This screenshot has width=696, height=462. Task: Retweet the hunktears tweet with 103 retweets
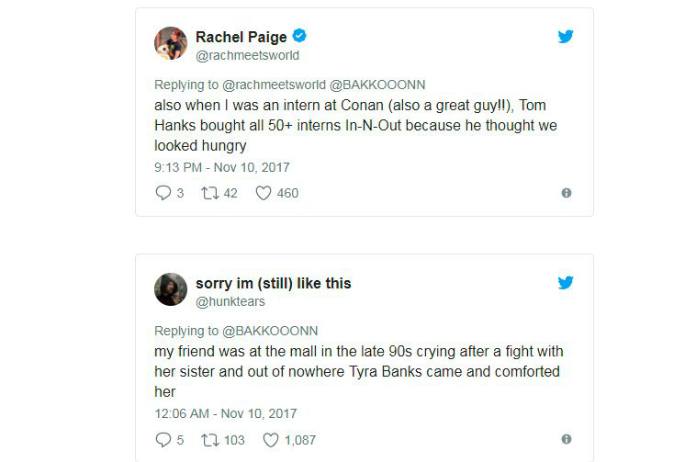click(x=209, y=439)
